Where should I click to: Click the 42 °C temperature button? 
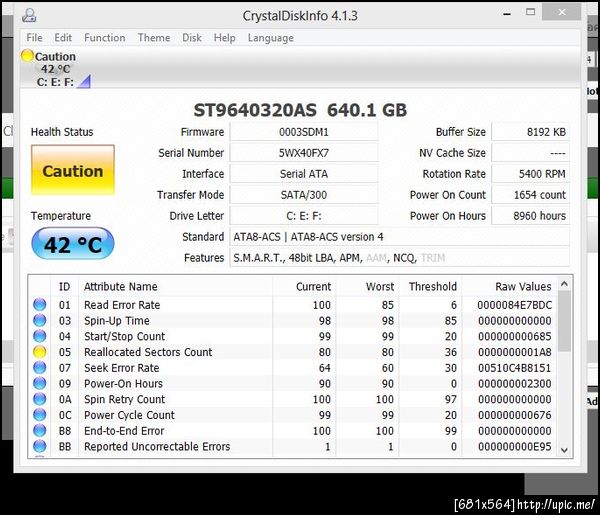tap(73, 244)
